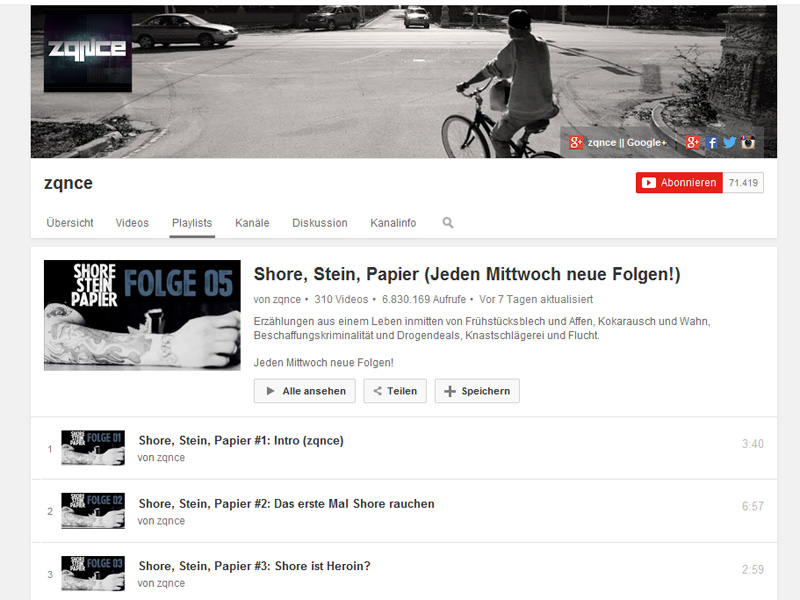
Task: Open the Diskussion tab
Action: pos(320,223)
